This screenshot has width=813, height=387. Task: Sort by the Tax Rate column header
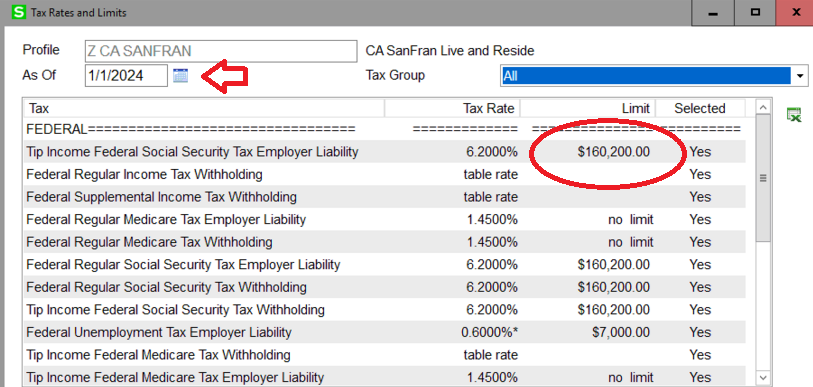(452, 108)
